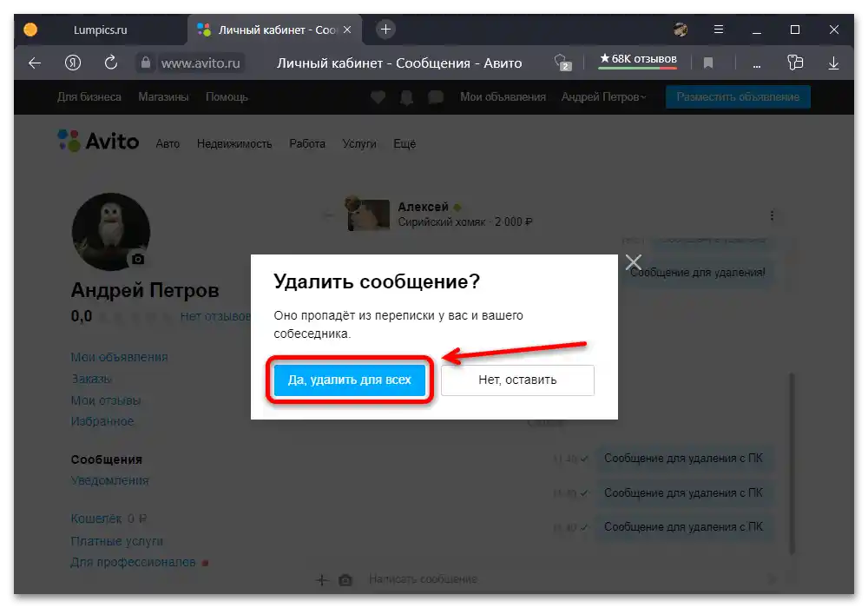The image size is (868, 608).
Task: Select 'Сообщения' in sidebar
Action: 106,459
